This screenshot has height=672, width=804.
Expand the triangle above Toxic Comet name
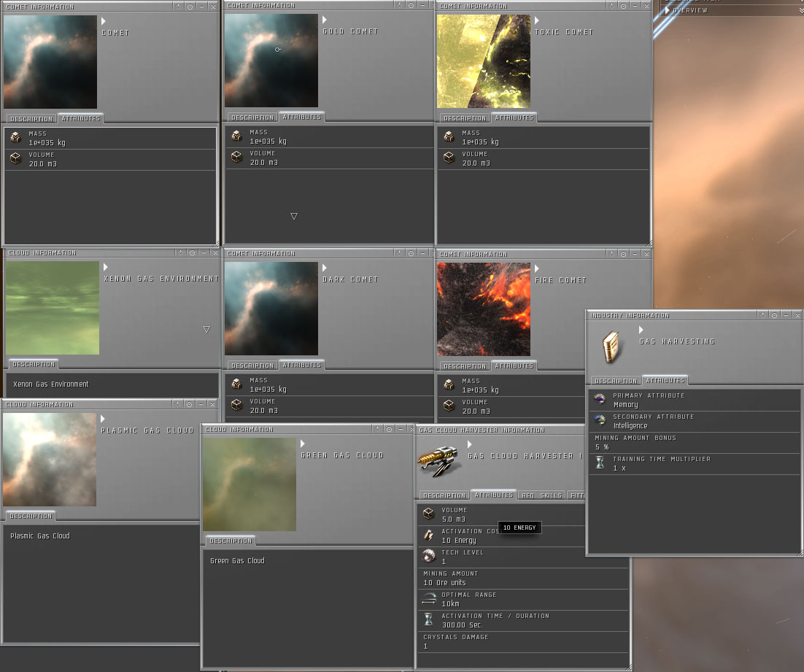(x=537, y=20)
